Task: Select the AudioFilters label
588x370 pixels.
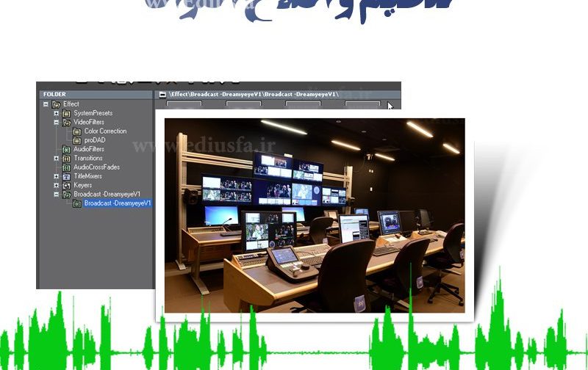Action: coord(88,149)
